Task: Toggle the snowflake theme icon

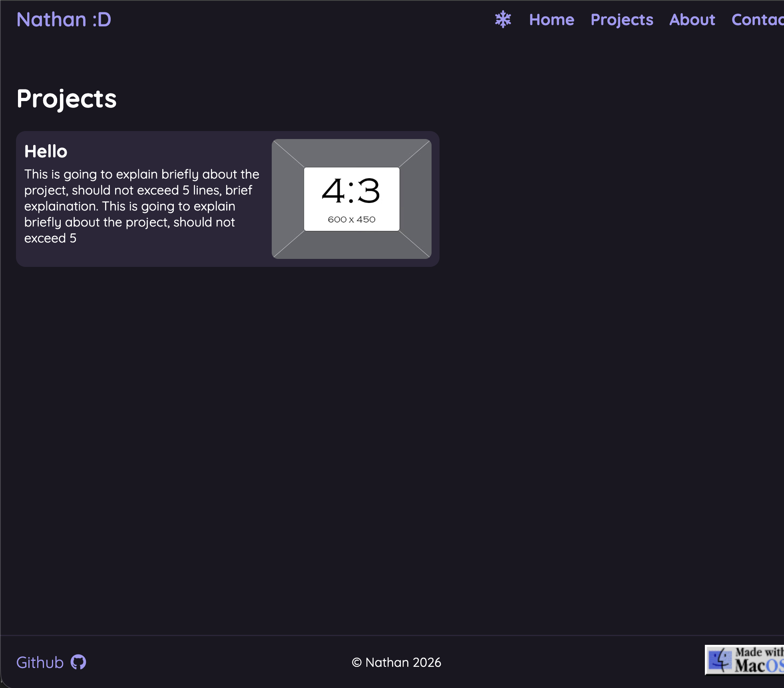Action: tap(503, 20)
